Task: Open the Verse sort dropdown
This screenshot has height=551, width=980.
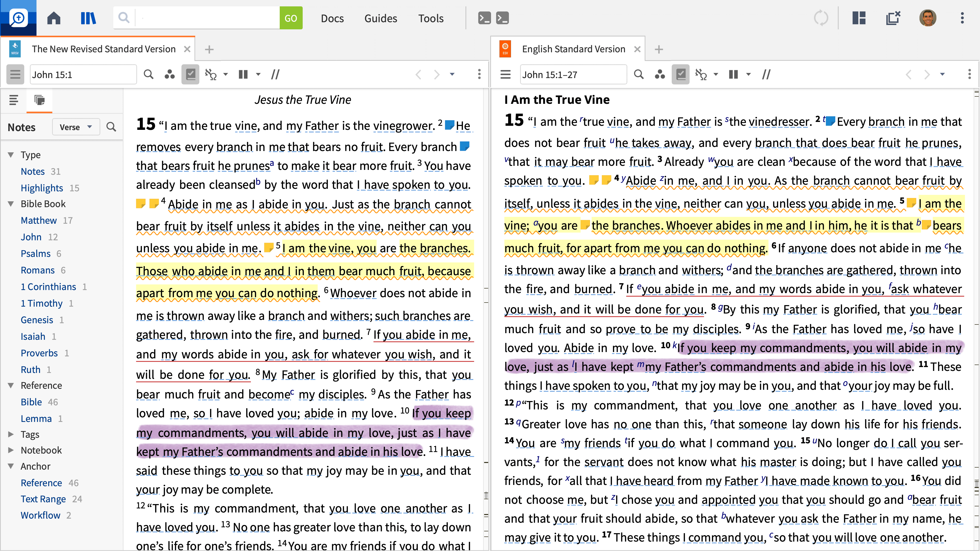Action: (x=76, y=127)
